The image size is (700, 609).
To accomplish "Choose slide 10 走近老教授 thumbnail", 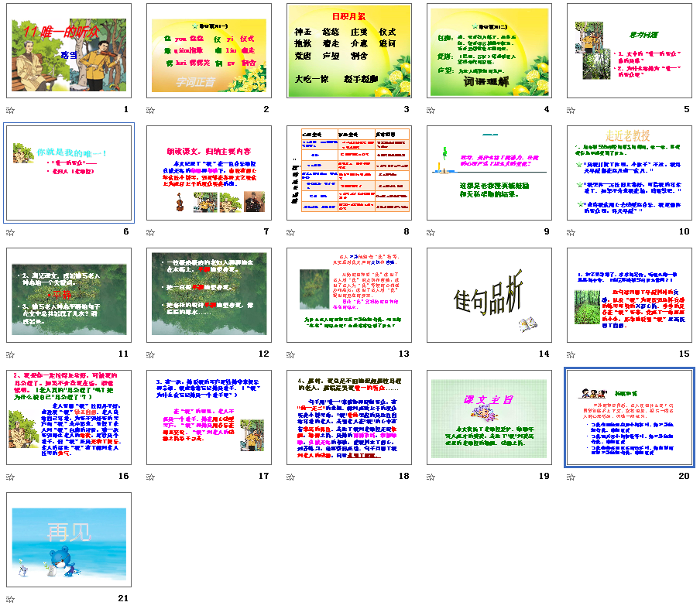I will (x=630, y=173).
